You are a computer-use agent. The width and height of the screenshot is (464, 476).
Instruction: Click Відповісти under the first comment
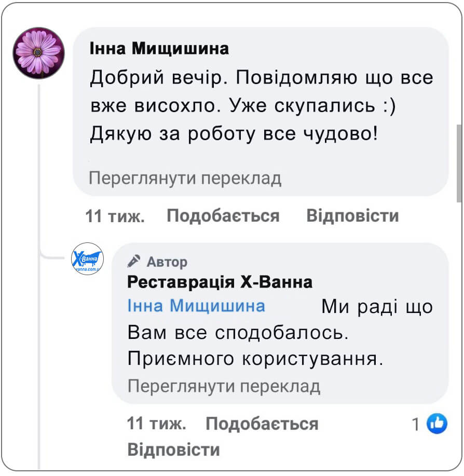[353, 215]
